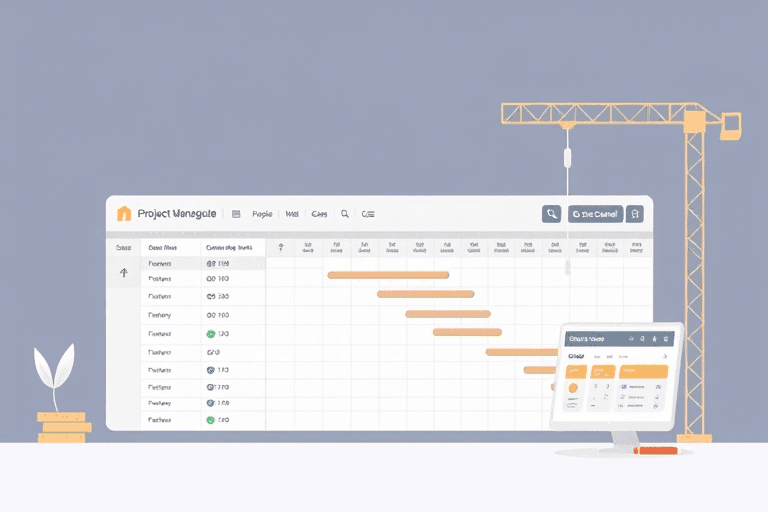This screenshot has width=768, height=512.
Task: Select the second orange Gantt bar
Action: tap(425, 294)
